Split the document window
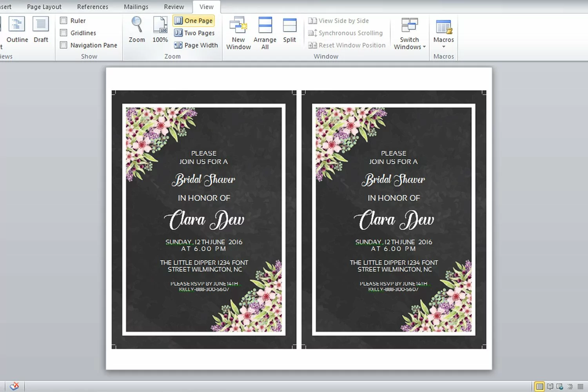Viewport: 588px width, 392px height. [x=290, y=30]
